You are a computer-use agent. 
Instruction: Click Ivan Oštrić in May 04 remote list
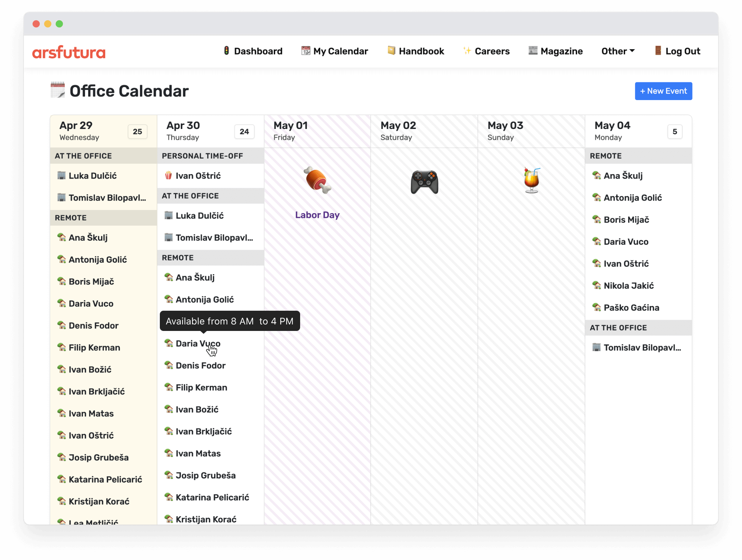pyautogui.click(x=626, y=264)
